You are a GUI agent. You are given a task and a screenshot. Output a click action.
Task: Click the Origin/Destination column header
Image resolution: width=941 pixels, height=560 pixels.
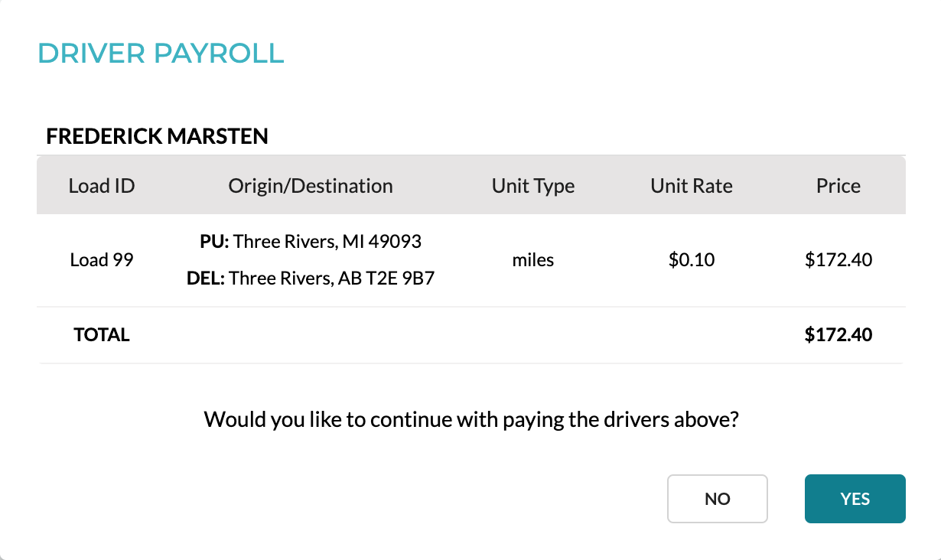click(x=310, y=185)
